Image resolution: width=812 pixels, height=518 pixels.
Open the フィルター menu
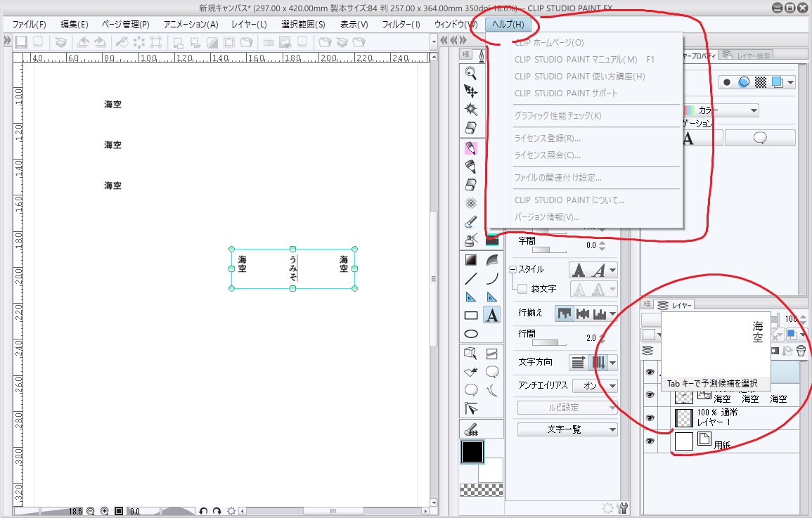click(401, 24)
